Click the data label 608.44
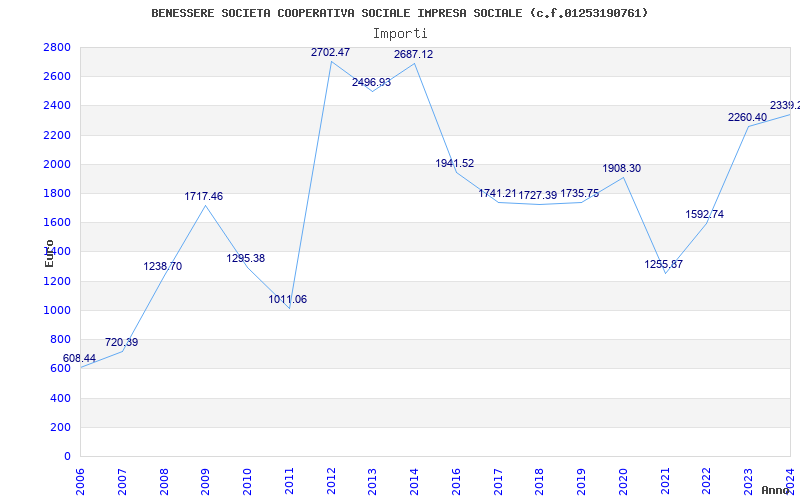The width and height of the screenshot is (800, 500). (x=79, y=358)
